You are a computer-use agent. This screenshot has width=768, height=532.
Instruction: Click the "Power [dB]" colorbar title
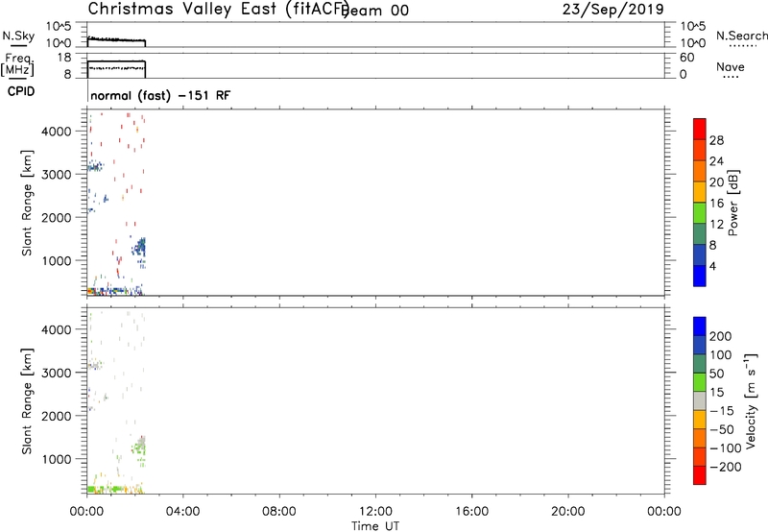[x=733, y=203]
